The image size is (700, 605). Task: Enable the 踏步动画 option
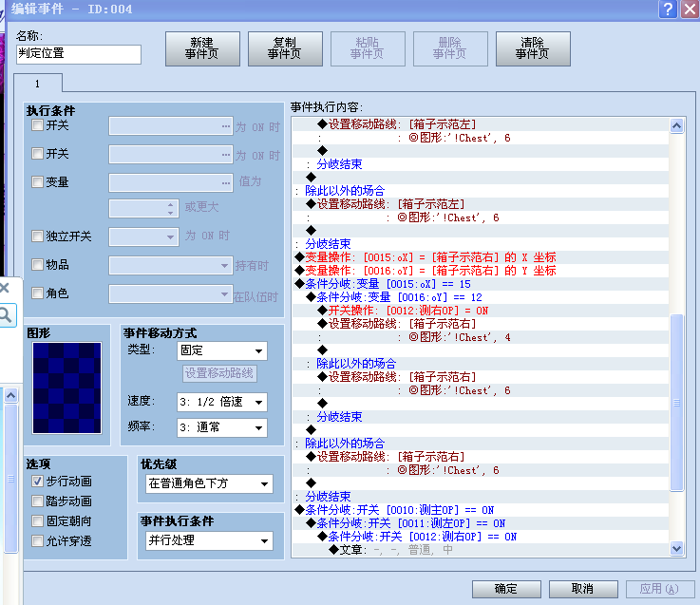pyautogui.click(x=37, y=501)
